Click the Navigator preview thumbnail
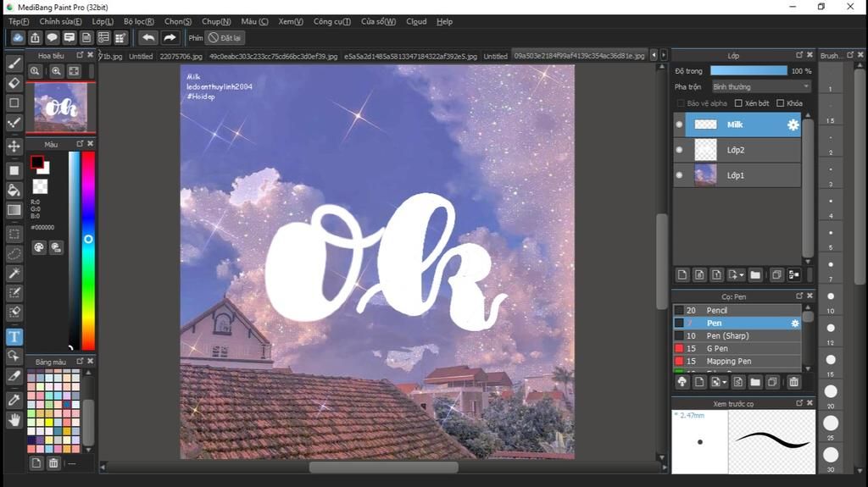The image size is (868, 487). [x=60, y=108]
